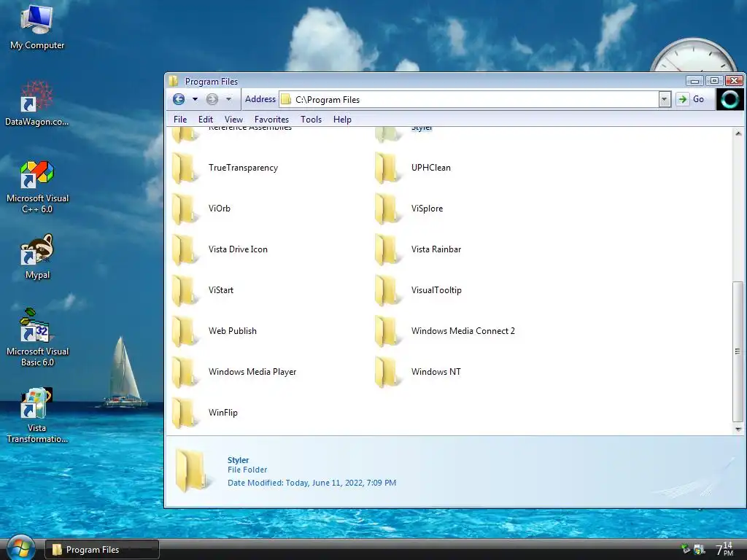Open the DataWagon.com desktop shortcut
The image size is (747, 560).
click(x=36, y=104)
